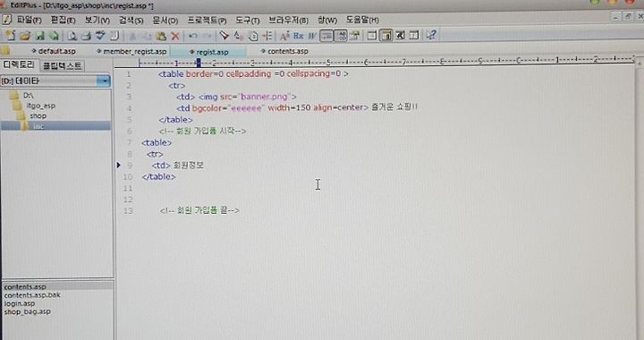This screenshot has height=340, width=644.
Task: Place cursor at '<td> 회원정보' on line 9
Action: [x=178, y=165]
